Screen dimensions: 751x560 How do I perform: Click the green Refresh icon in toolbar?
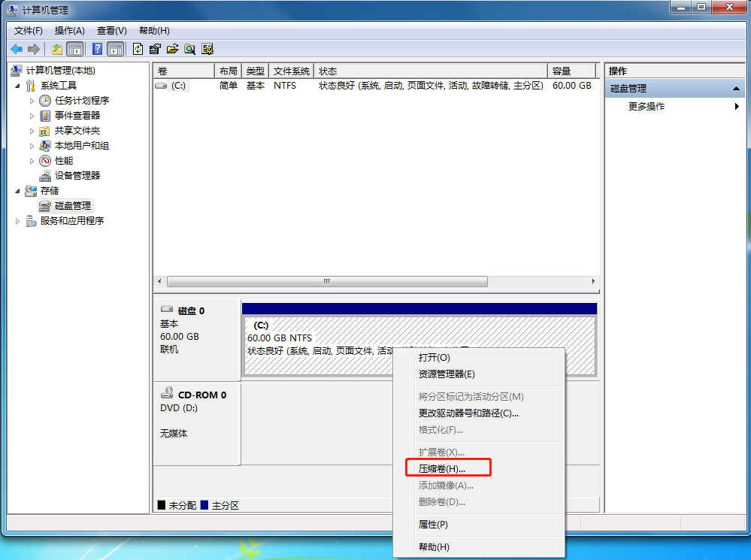click(138, 50)
